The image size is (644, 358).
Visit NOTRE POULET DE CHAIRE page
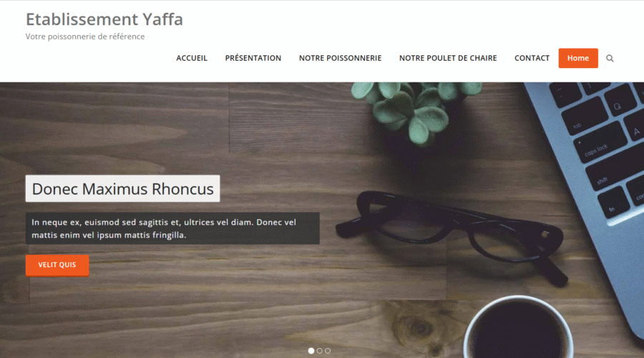coord(448,58)
